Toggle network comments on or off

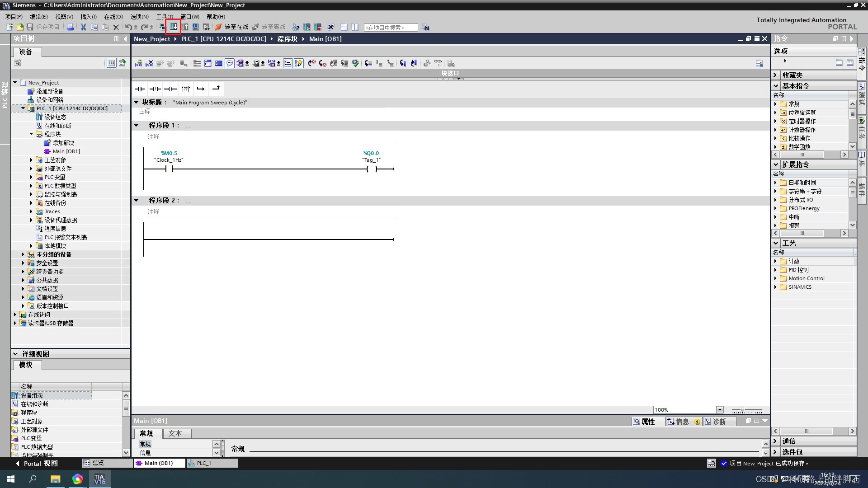[288, 63]
